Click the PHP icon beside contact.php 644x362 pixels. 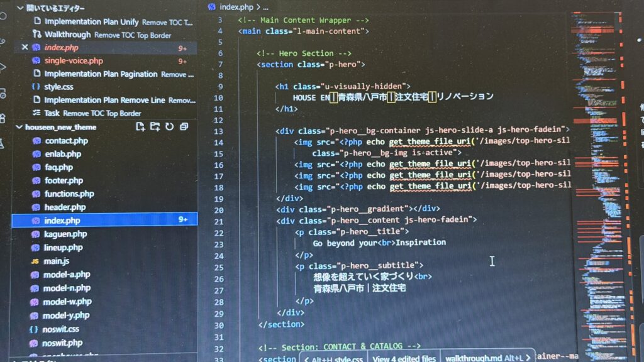[36, 141]
